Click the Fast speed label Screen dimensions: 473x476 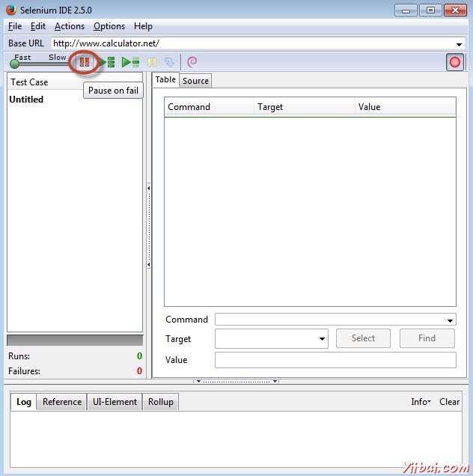click(x=22, y=57)
